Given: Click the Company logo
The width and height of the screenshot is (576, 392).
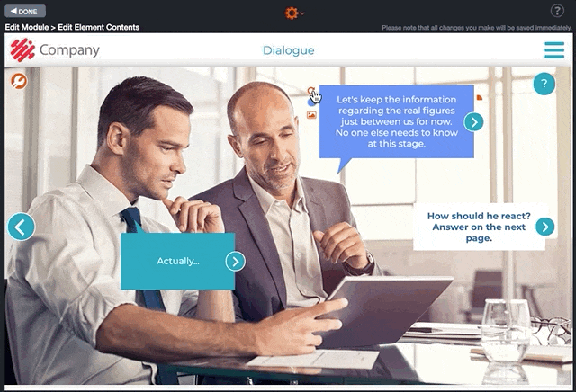Looking at the screenshot, I should [x=55, y=50].
